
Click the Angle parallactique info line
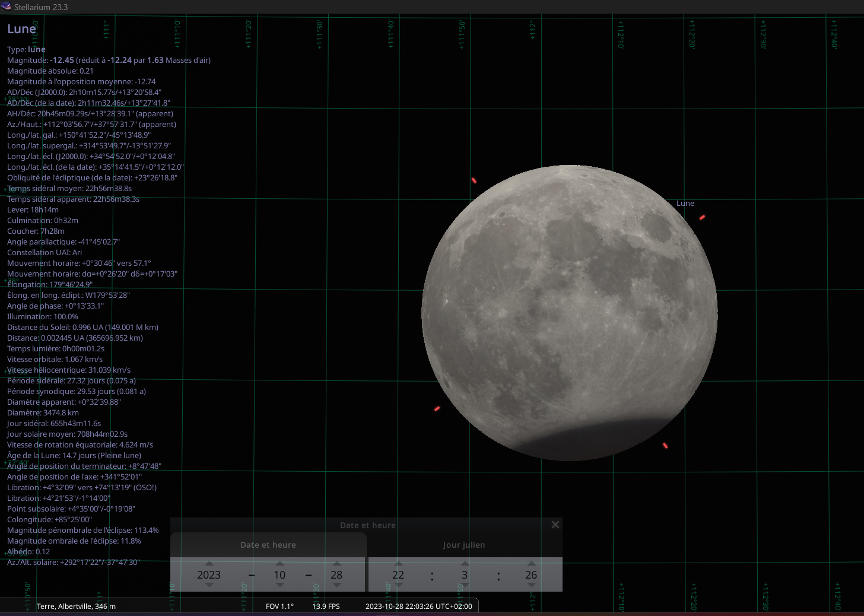pyautogui.click(x=63, y=242)
